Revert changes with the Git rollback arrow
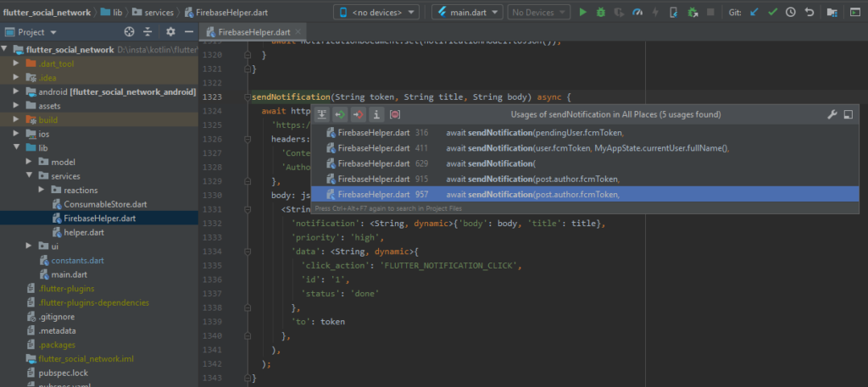Screen dimensions: 868x387 tap(809, 13)
